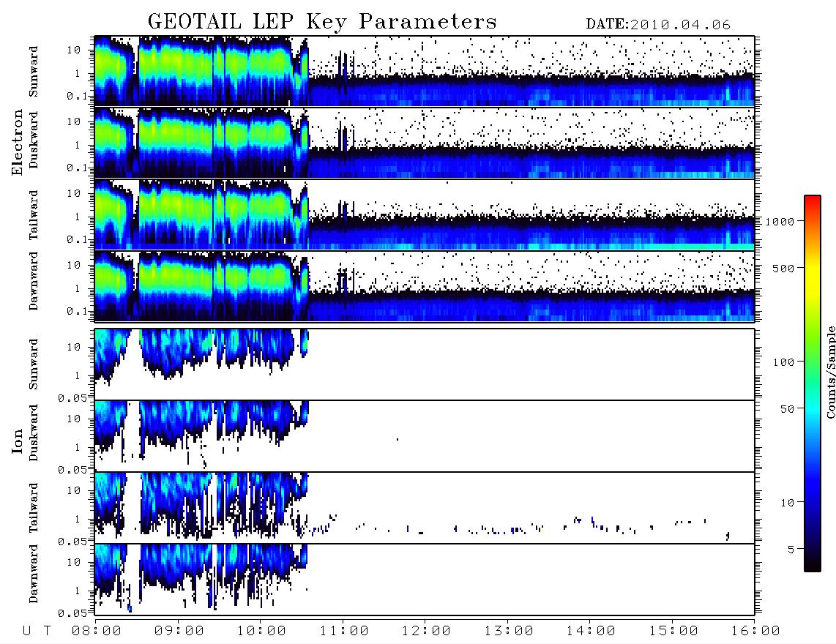Click the '11:00' time tick label
836x644 pixels.
[x=344, y=632]
